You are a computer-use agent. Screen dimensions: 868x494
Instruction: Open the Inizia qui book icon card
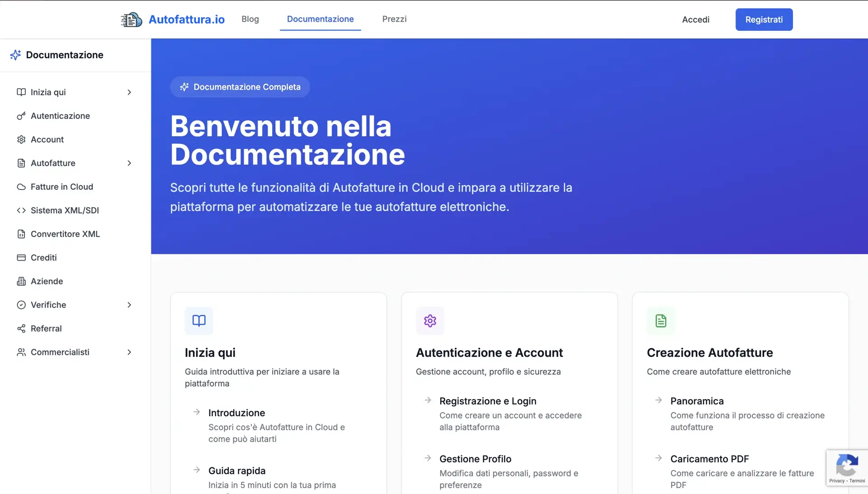point(198,321)
